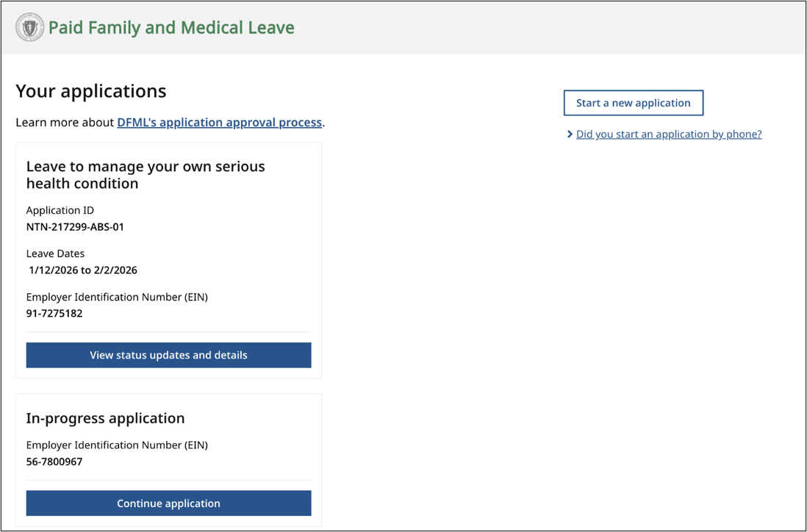This screenshot has height=532, width=807.
Task: Click the In-progress application card heading
Action: (x=106, y=418)
